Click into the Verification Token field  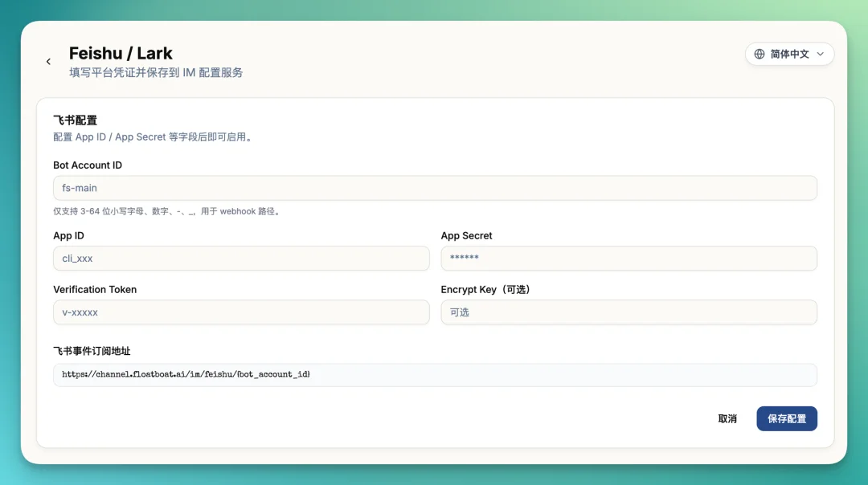[241, 312]
